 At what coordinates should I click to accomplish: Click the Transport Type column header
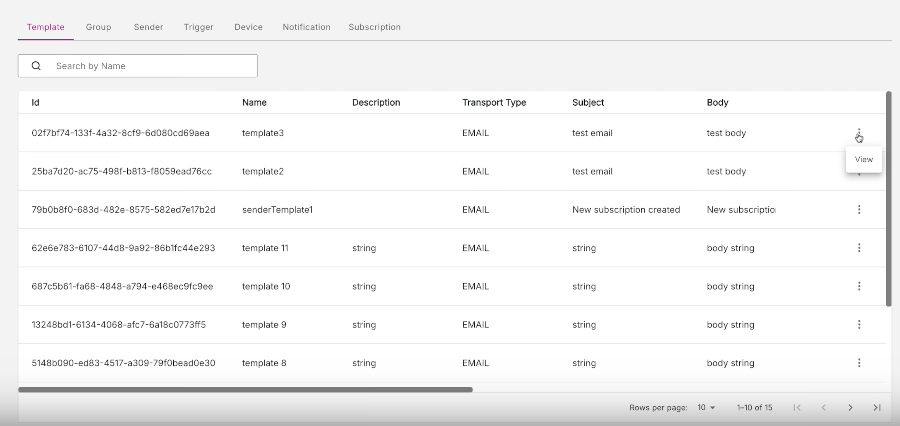click(494, 103)
